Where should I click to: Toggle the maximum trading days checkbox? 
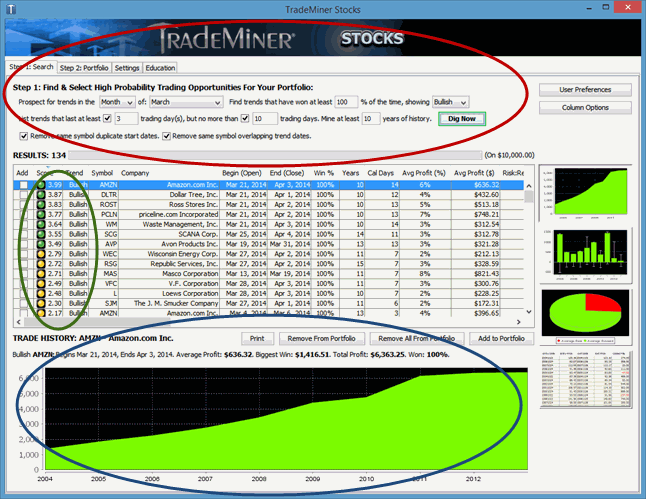point(245,119)
